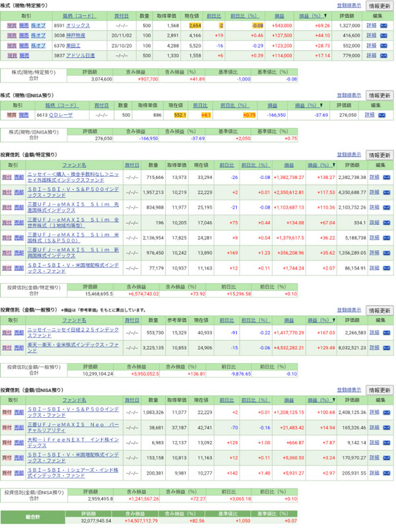Sort by 損益（％）in the 投資信託（金額/旧NISA預り）table
Screen dimensions: 396x532
323,400
